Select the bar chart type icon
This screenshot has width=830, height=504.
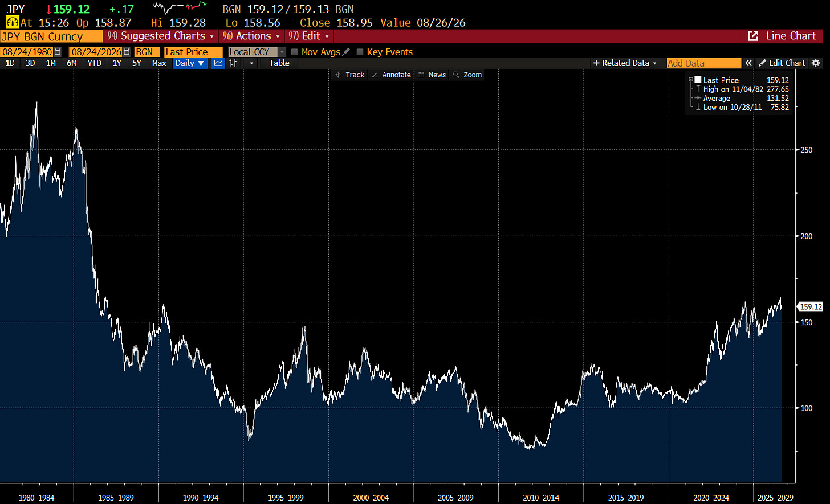tap(233, 63)
